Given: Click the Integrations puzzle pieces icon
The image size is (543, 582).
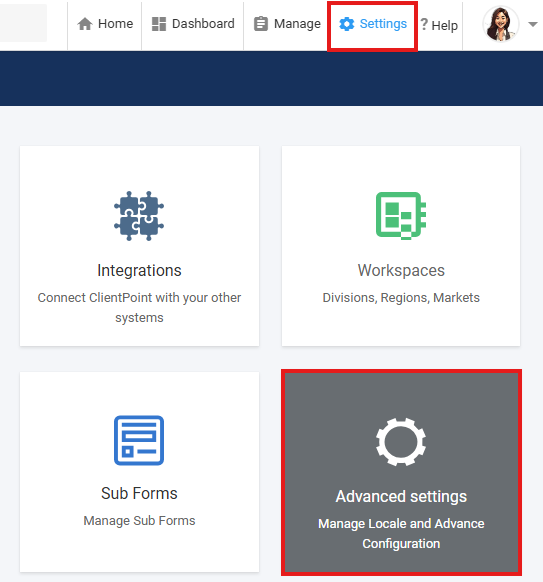Looking at the screenshot, I should 139,216.
